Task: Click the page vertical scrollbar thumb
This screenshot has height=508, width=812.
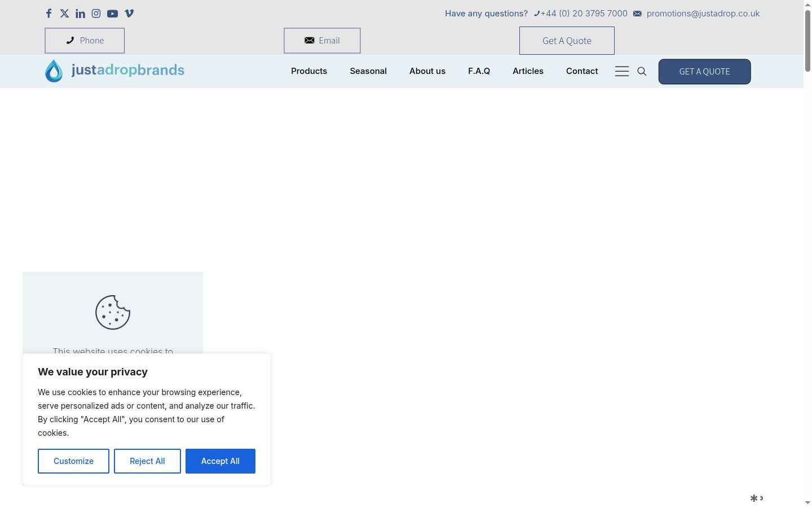Action: [x=807, y=41]
